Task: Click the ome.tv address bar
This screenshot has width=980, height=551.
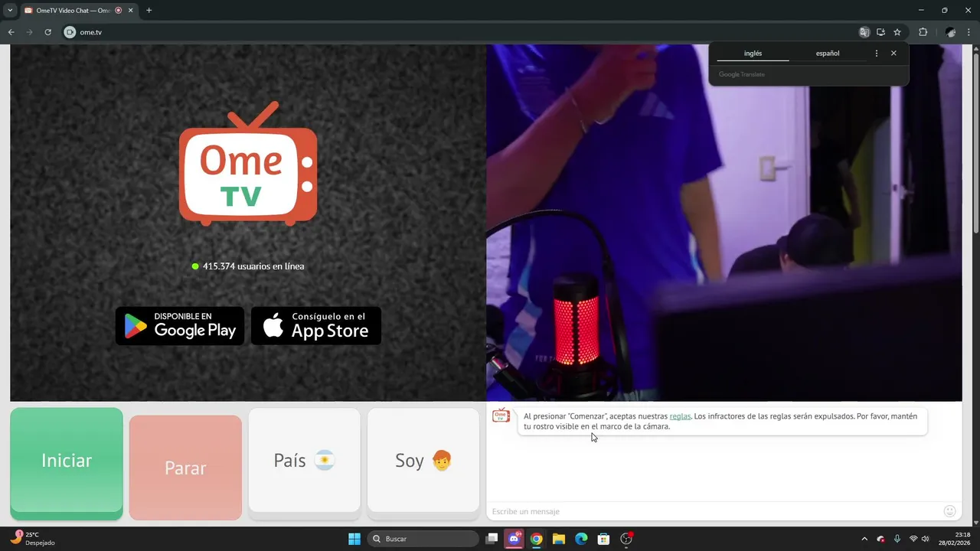Action: point(459,32)
